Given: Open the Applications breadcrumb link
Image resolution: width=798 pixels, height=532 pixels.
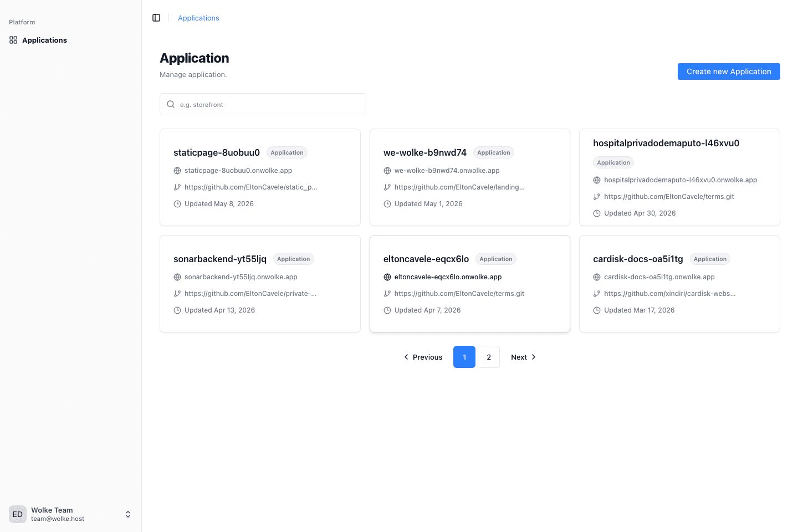Looking at the screenshot, I should tap(198, 18).
